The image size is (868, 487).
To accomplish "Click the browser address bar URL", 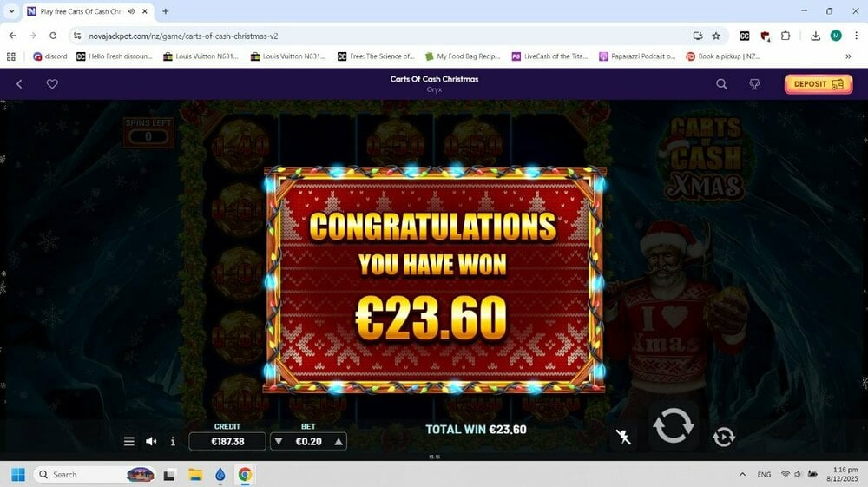I will (x=183, y=36).
